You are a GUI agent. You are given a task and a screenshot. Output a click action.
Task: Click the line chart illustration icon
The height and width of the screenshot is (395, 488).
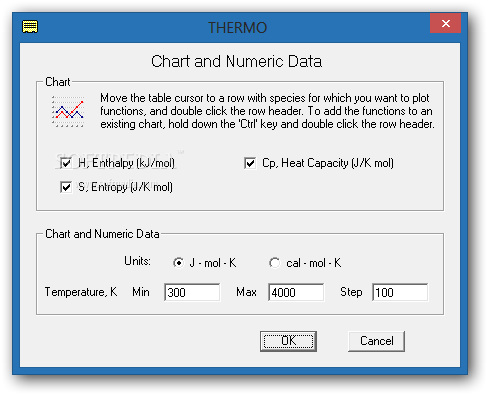(68, 111)
